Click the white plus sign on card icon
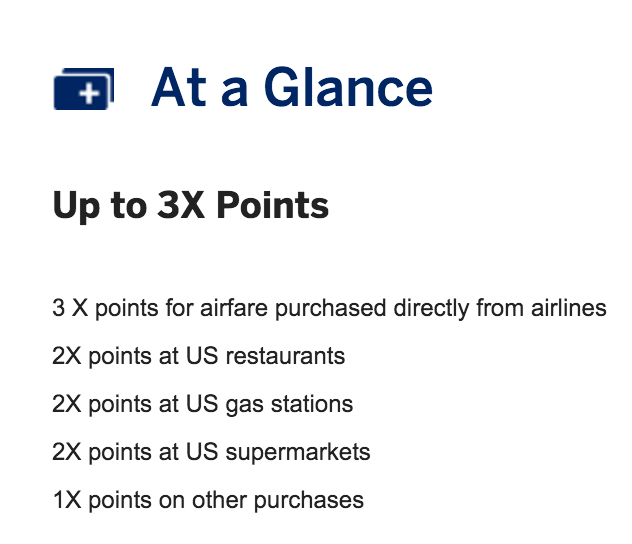The height and width of the screenshot is (544, 632). point(89,94)
